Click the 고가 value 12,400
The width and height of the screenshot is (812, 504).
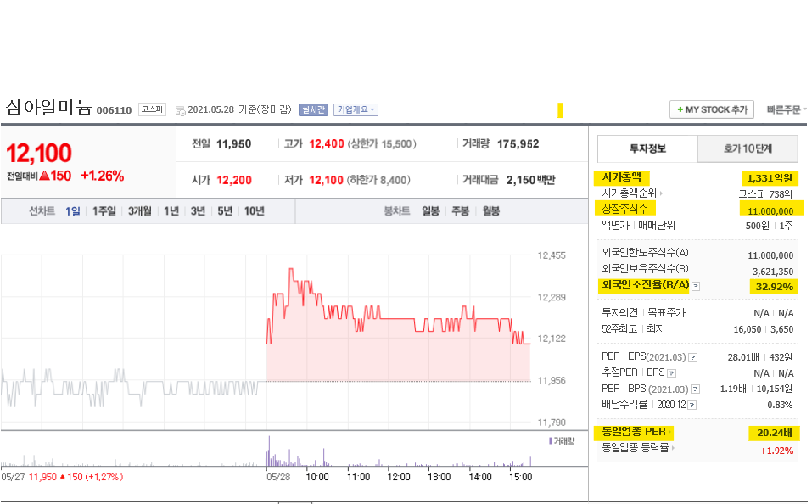[x=327, y=144]
